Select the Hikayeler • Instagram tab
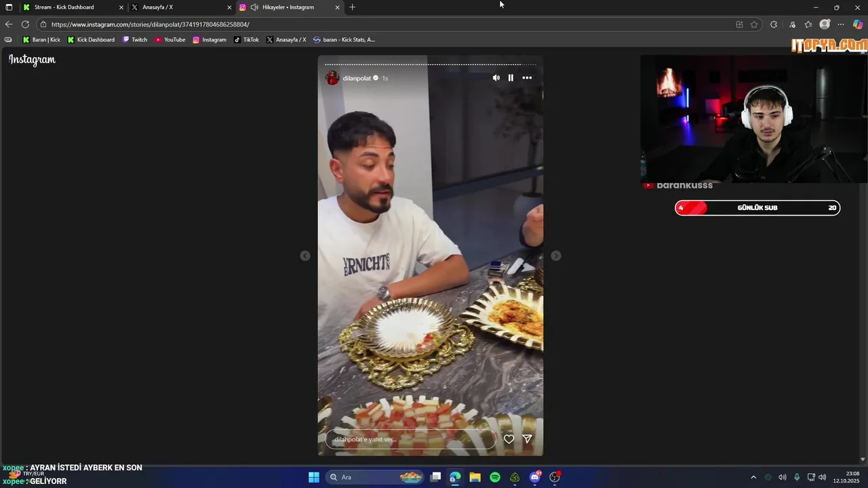868x488 pixels. point(290,7)
